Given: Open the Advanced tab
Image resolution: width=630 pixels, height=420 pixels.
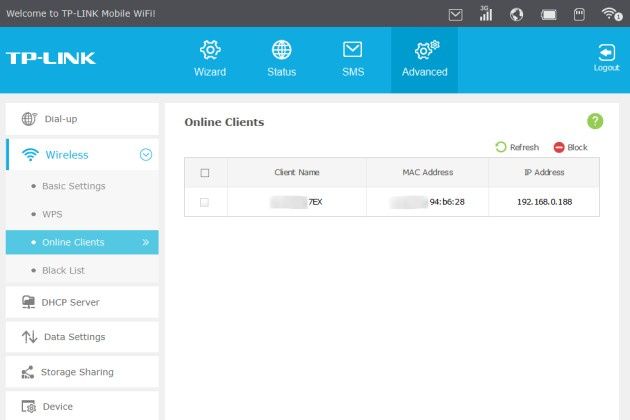Looking at the screenshot, I should 425,60.
